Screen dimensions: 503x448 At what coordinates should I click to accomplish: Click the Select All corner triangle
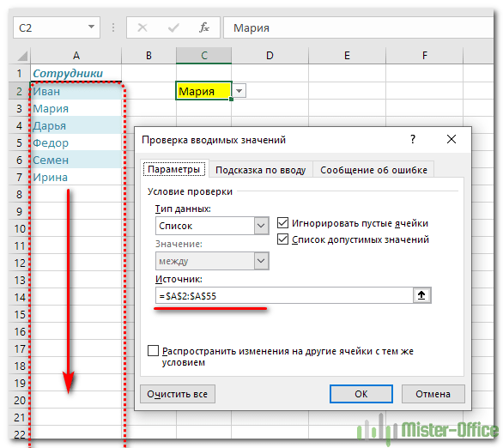(x=22, y=56)
